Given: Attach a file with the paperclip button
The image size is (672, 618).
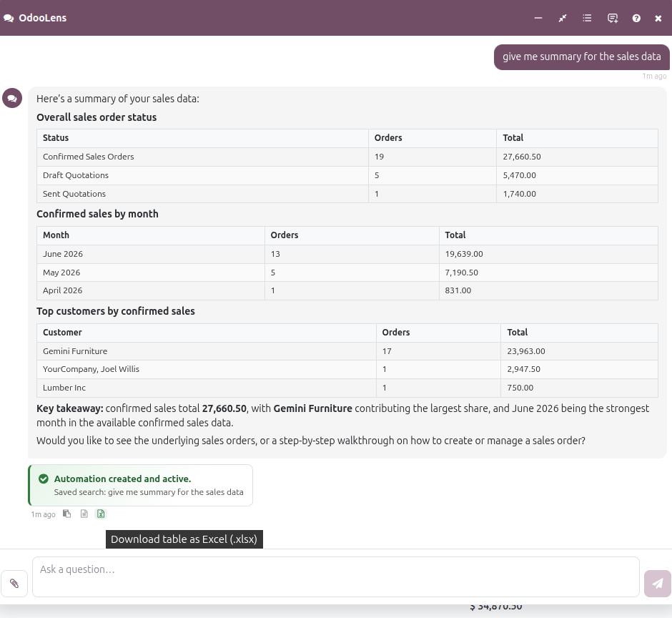Looking at the screenshot, I should 14,583.
